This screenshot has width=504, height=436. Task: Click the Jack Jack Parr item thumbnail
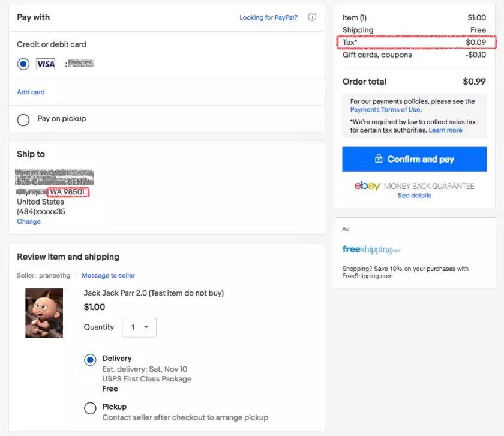pos(44,313)
